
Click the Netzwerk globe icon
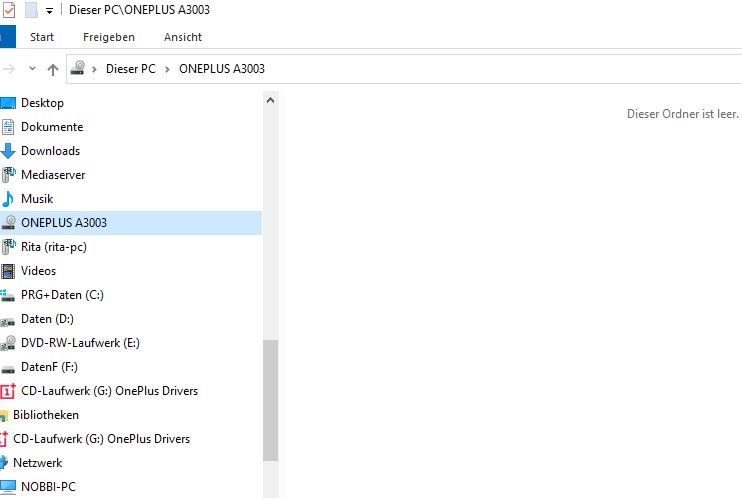tap(4, 463)
